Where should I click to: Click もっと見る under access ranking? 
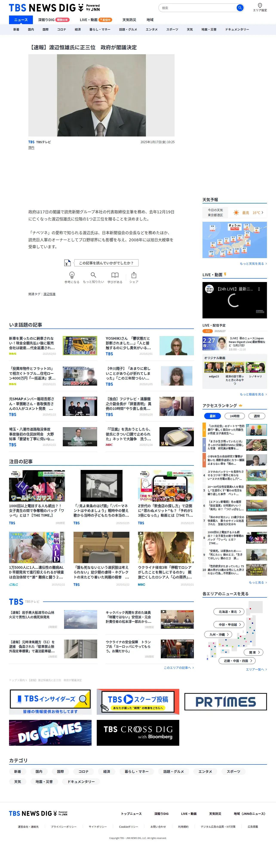pos(258,582)
